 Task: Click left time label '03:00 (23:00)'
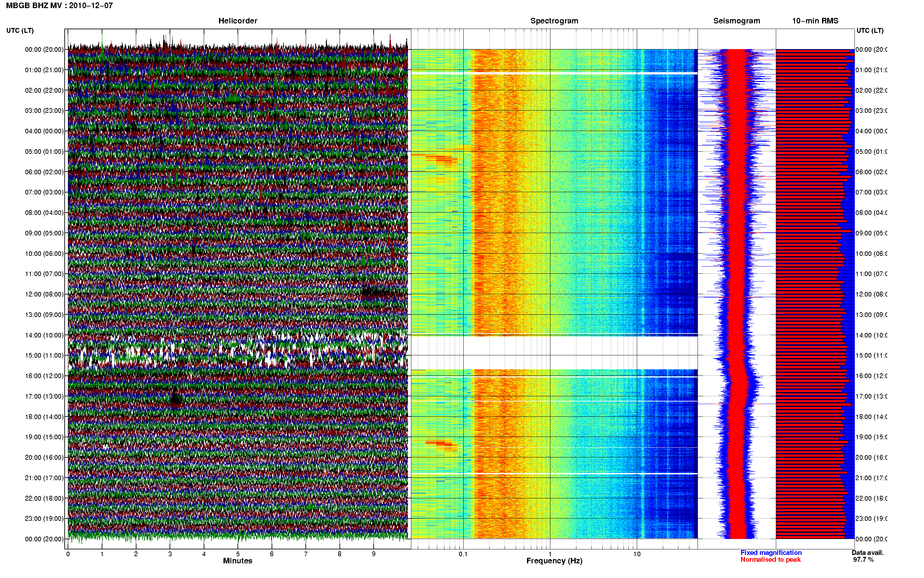coord(44,111)
